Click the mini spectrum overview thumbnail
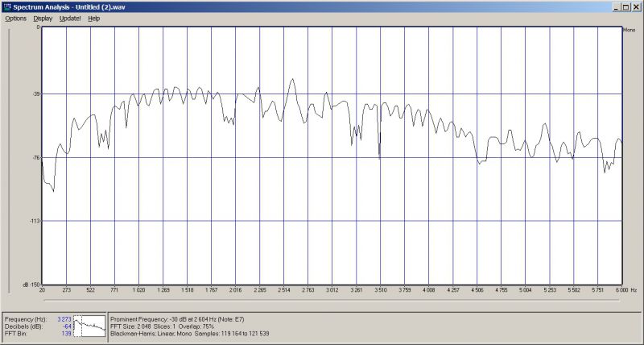Screen dimensions: 644x345 (89, 326)
